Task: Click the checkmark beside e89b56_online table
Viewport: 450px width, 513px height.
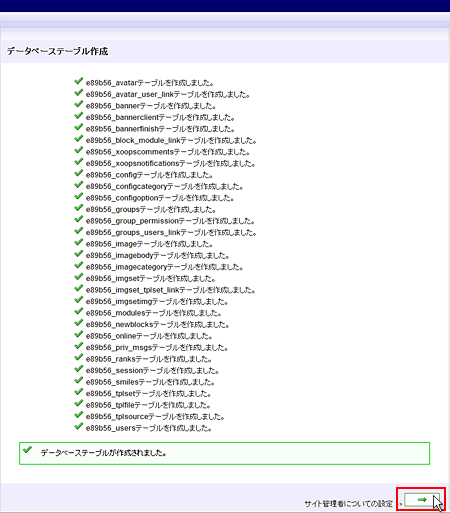Action: (79, 334)
